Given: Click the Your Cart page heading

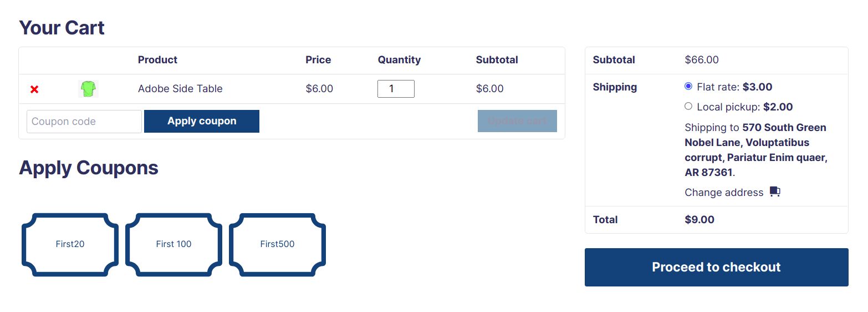Looking at the screenshot, I should point(62,28).
